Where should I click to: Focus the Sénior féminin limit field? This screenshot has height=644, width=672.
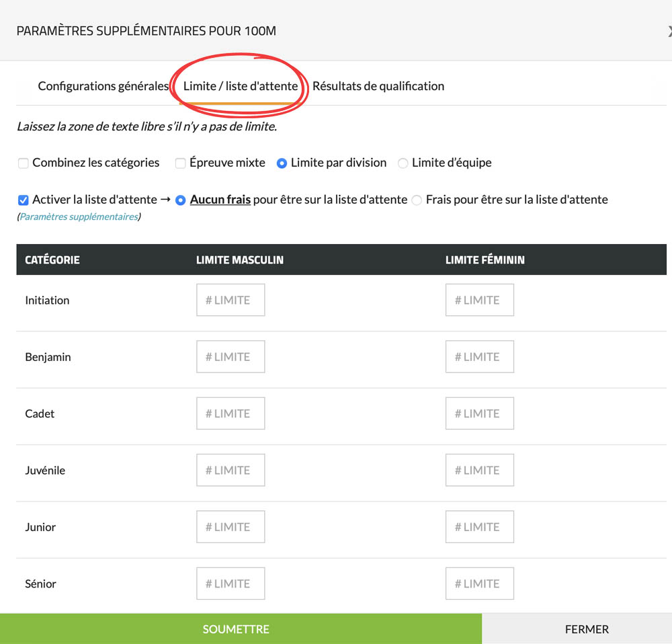(479, 583)
